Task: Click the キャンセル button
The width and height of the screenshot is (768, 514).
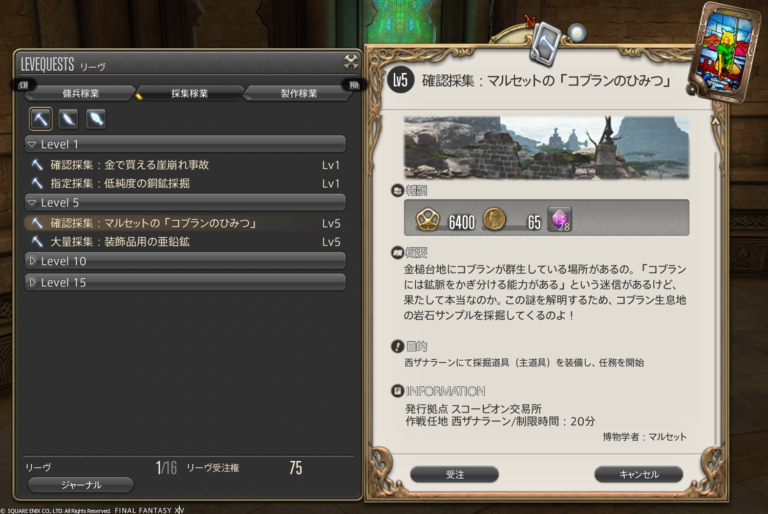Action: [x=639, y=474]
